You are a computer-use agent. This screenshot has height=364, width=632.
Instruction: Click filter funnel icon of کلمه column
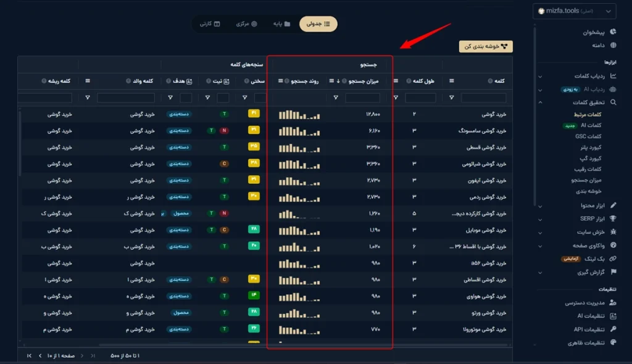pyautogui.click(x=451, y=97)
